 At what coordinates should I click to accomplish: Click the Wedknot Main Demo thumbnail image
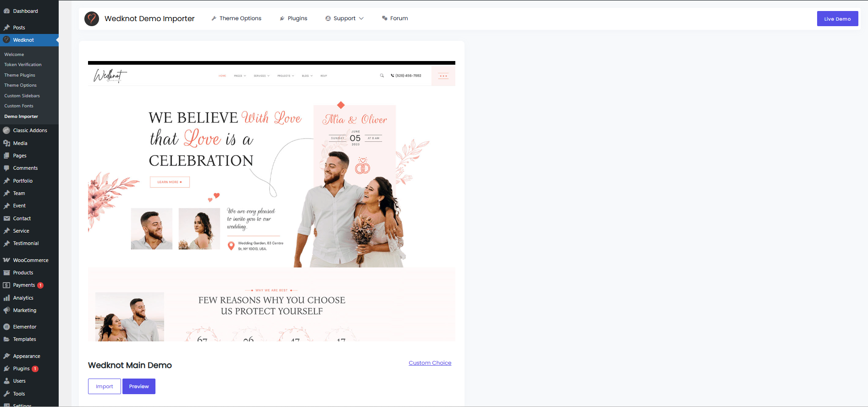[x=271, y=201]
